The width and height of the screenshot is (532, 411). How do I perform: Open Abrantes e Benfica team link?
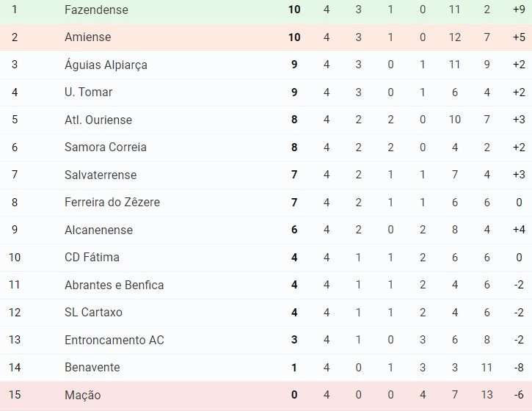[x=114, y=285]
